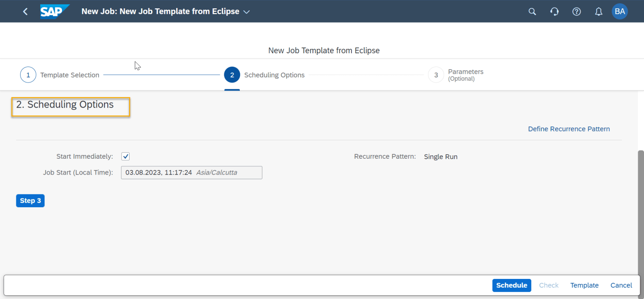Expand the New Job Template from Eclipse dropdown
This screenshot has width=644, height=299.
(246, 12)
